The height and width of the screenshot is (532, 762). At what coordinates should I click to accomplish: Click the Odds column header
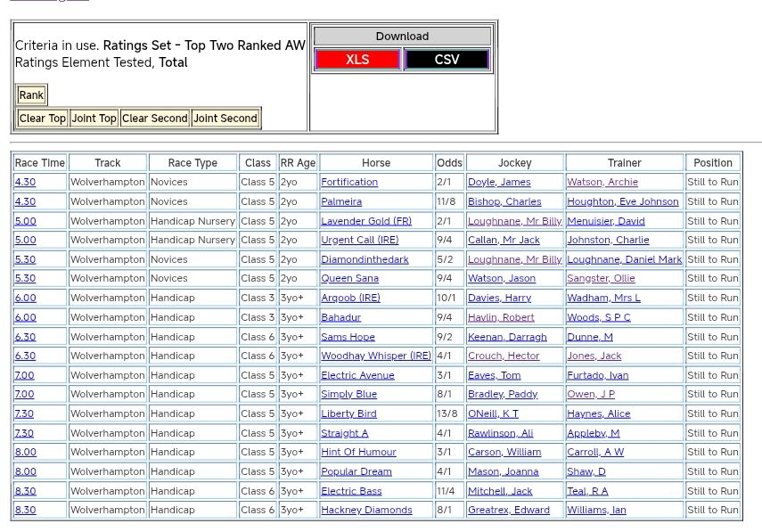pyautogui.click(x=449, y=163)
